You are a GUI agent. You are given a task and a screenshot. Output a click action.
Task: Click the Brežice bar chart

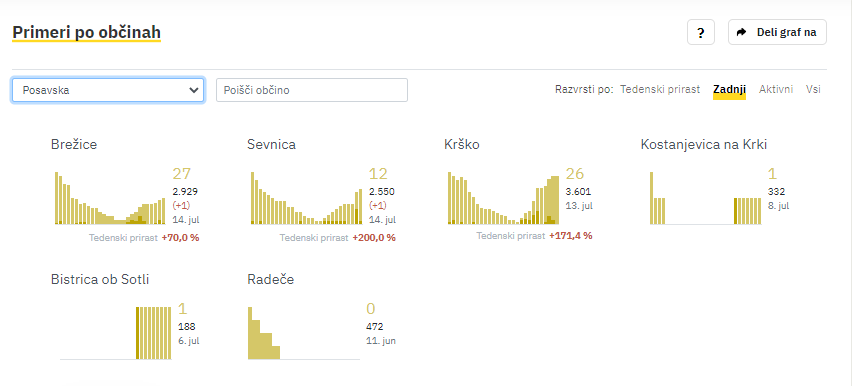click(x=110, y=198)
